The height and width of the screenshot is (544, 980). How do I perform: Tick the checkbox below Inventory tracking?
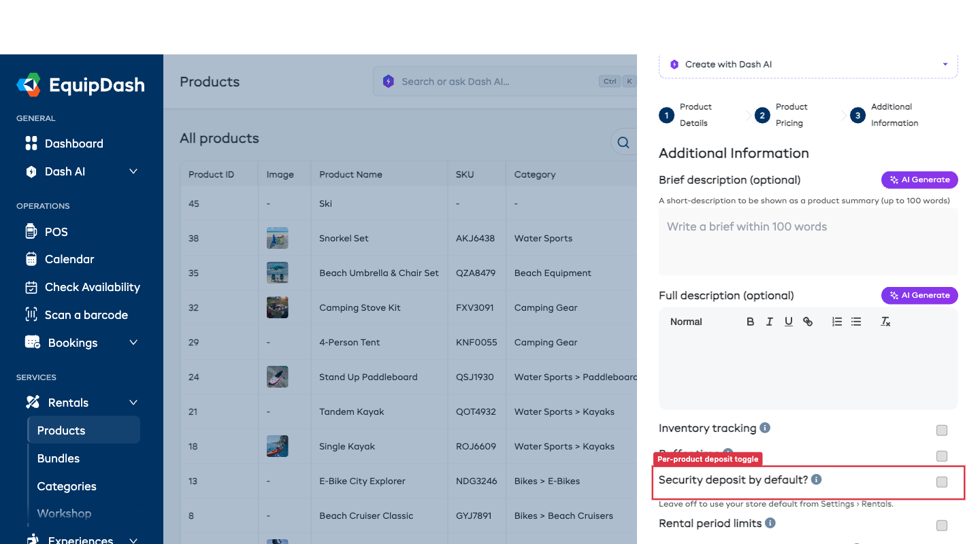tap(942, 456)
